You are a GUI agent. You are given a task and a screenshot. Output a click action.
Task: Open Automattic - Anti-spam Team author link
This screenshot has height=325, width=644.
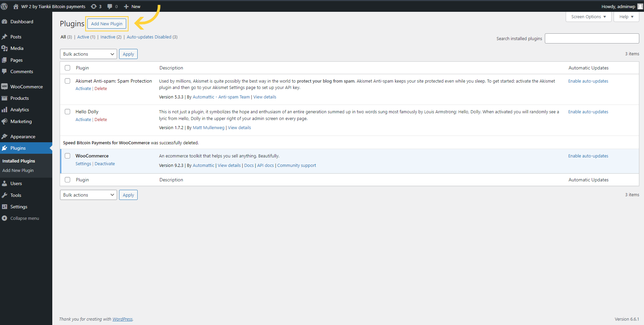221,97
